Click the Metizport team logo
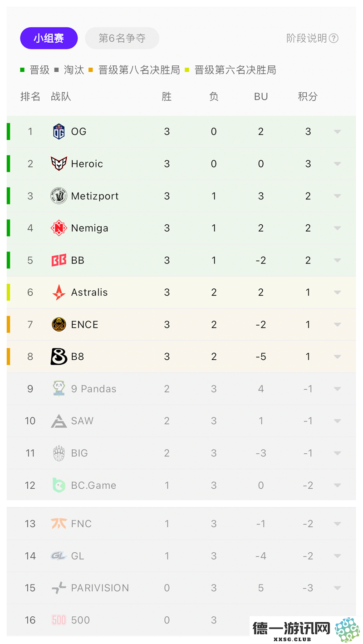This screenshot has width=363, height=644. click(x=59, y=196)
